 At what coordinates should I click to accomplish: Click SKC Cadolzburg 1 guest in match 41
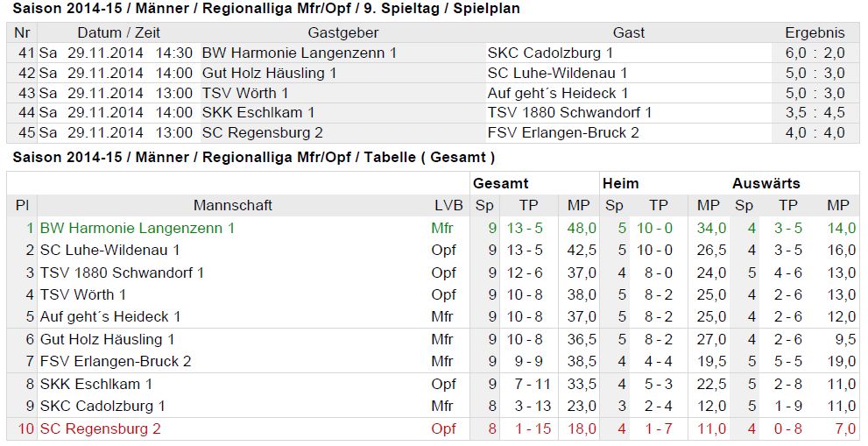(x=550, y=53)
